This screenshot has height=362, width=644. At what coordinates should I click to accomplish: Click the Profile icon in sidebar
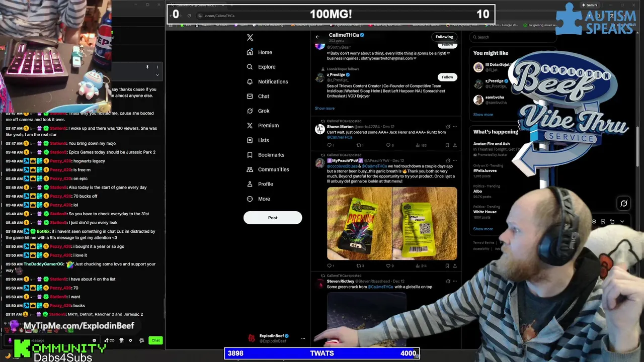[x=250, y=184]
